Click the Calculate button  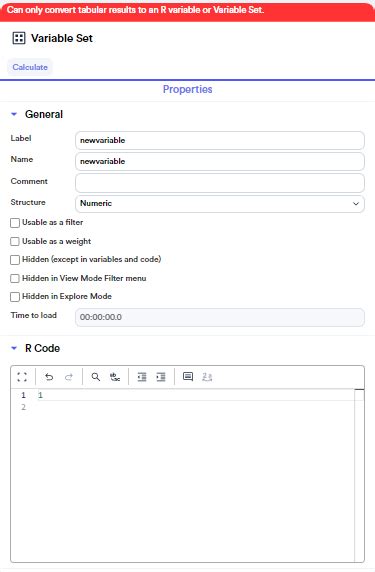30,67
